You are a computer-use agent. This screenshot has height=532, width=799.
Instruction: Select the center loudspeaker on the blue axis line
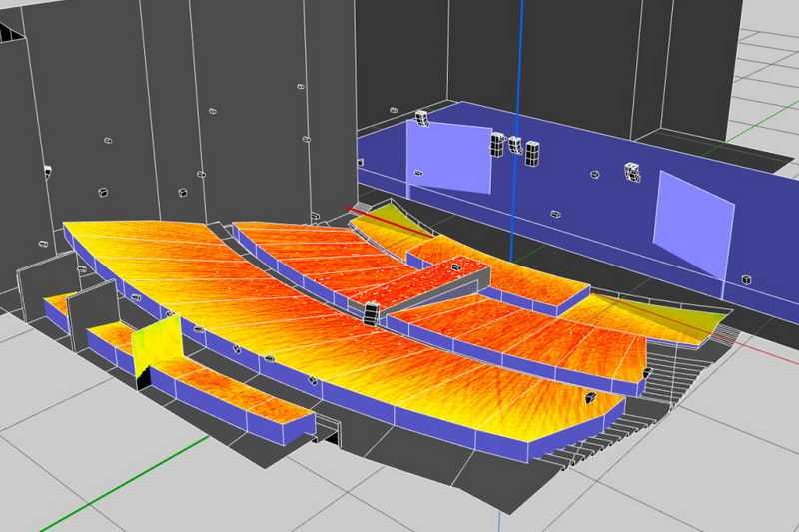515,145
